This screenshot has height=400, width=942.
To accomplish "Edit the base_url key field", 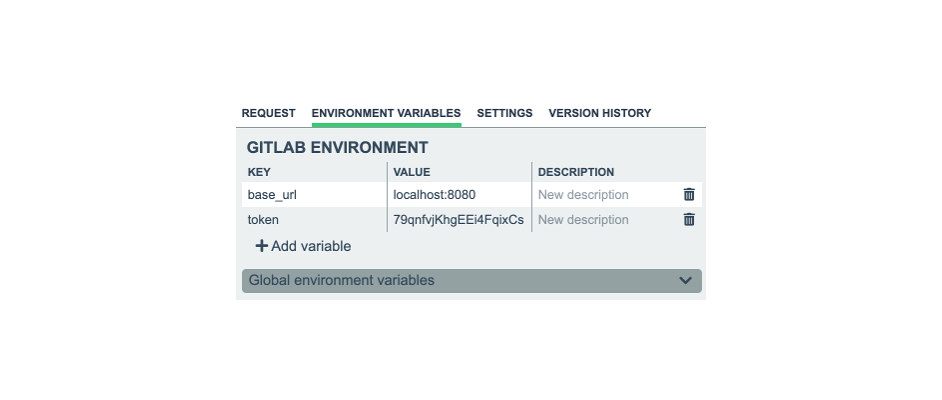I will [314, 195].
